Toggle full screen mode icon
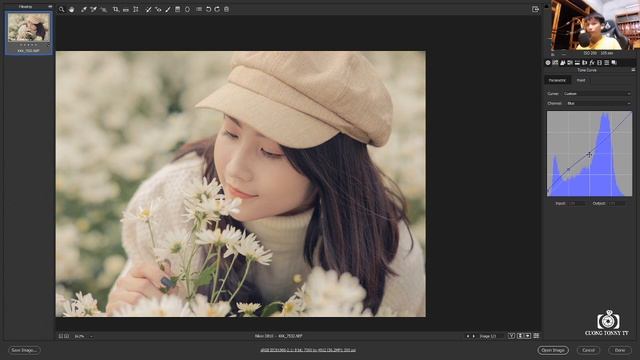The image size is (640, 360). 536,9
